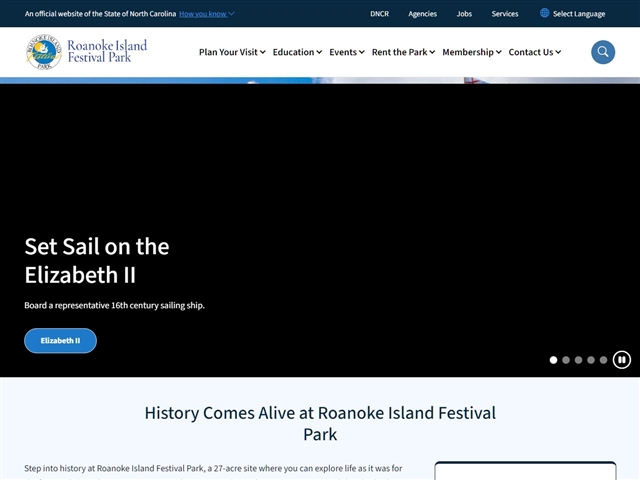Viewport: 640px width, 480px height.
Task: Click the blue Elizabeth II button
Action: click(60, 340)
